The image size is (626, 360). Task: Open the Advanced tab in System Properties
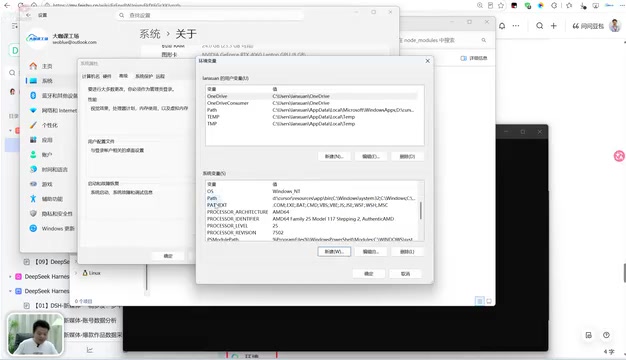(123, 76)
